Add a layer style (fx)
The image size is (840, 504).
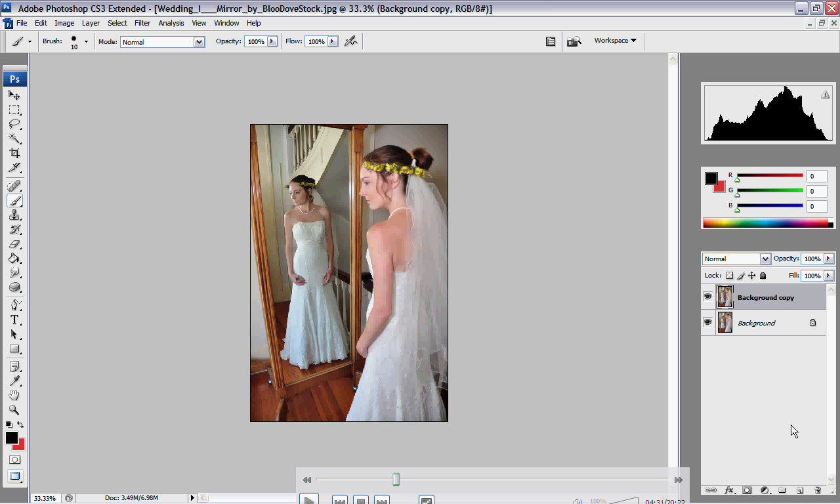tap(728, 490)
